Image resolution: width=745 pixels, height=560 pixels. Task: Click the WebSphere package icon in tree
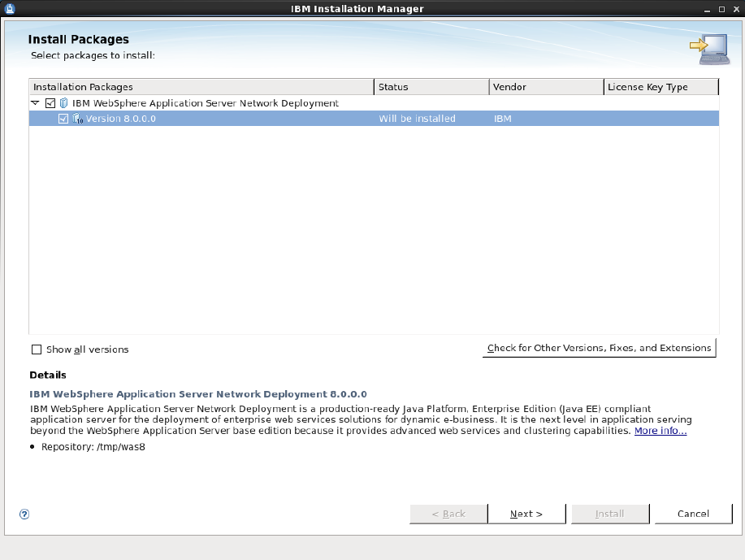click(x=63, y=103)
